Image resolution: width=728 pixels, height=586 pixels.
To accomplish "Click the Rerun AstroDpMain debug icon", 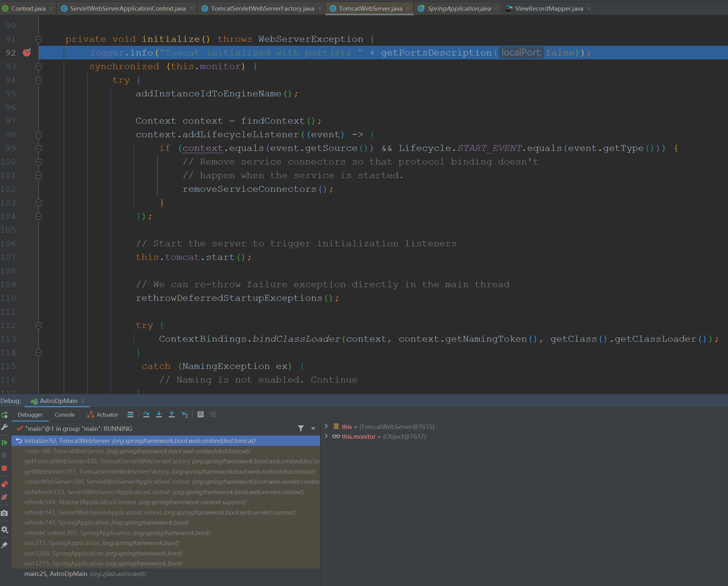I will coord(5,415).
